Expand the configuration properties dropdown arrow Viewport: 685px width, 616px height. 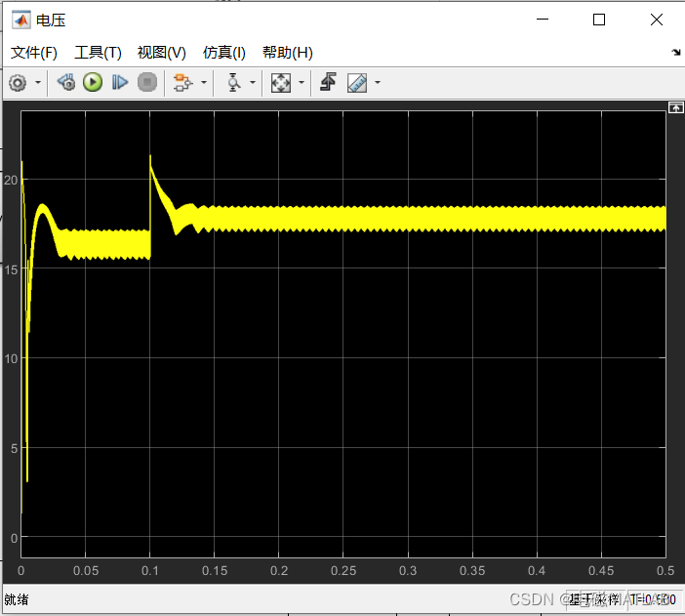tap(38, 83)
